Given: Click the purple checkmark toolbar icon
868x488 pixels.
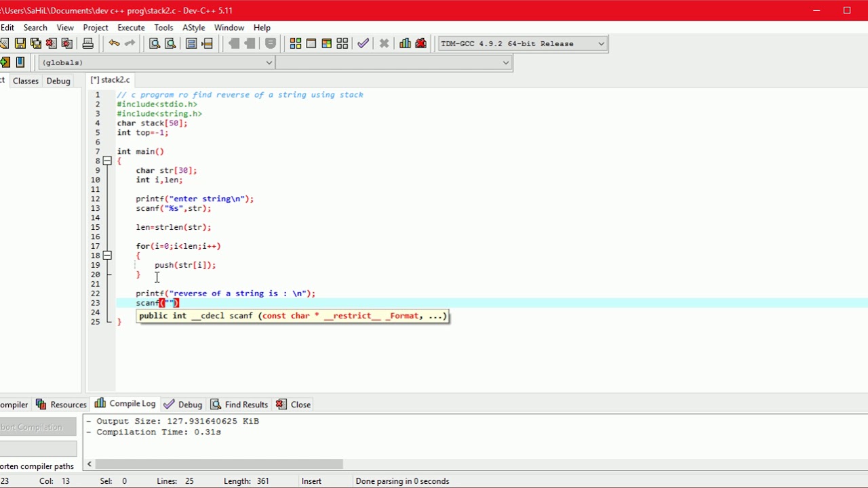Looking at the screenshot, I should [363, 43].
